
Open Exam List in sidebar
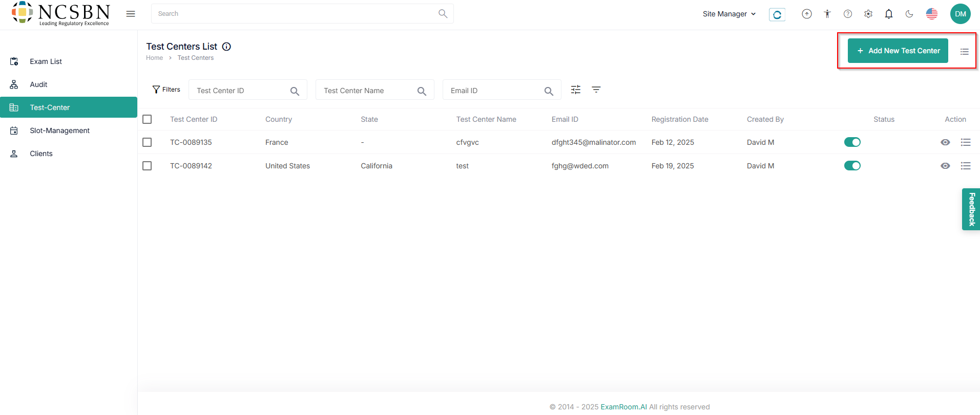(69, 61)
